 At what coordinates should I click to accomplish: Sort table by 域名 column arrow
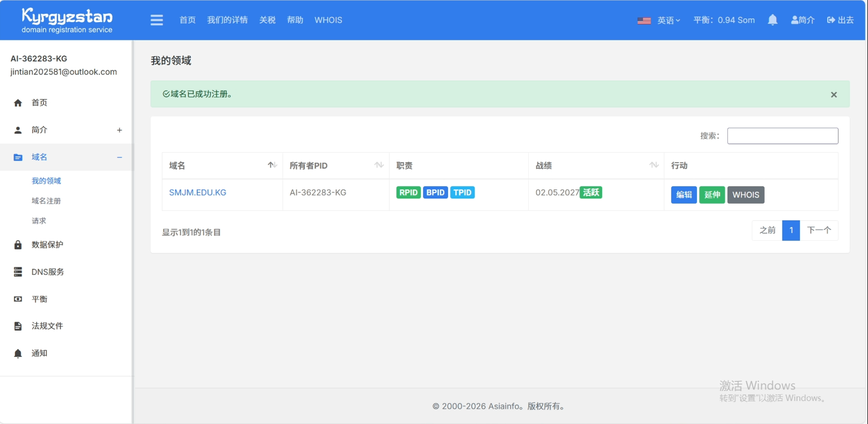click(272, 165)
